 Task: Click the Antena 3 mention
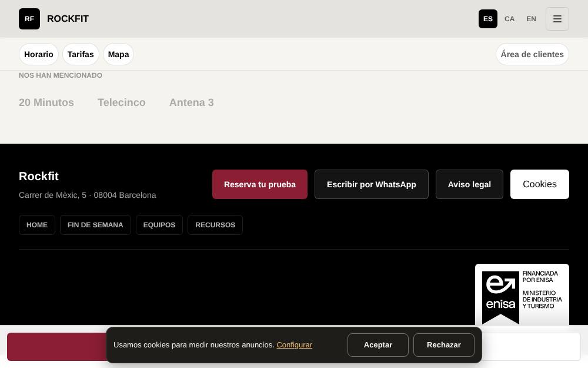click(191, 102)
